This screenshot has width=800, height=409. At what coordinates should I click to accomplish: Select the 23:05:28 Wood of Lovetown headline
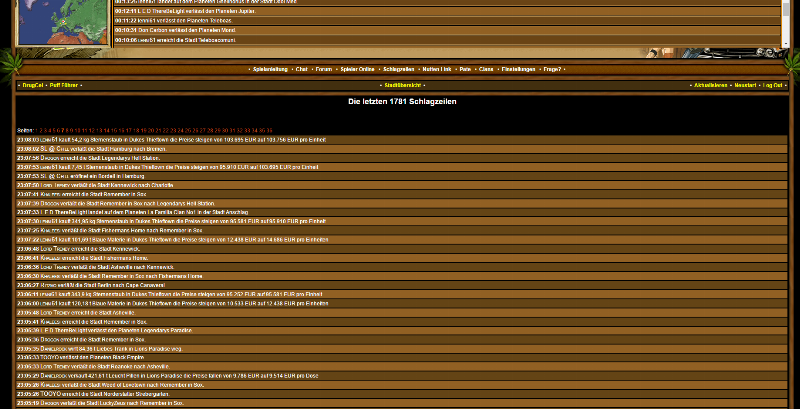pyautogui.click(x=402, y=385)
